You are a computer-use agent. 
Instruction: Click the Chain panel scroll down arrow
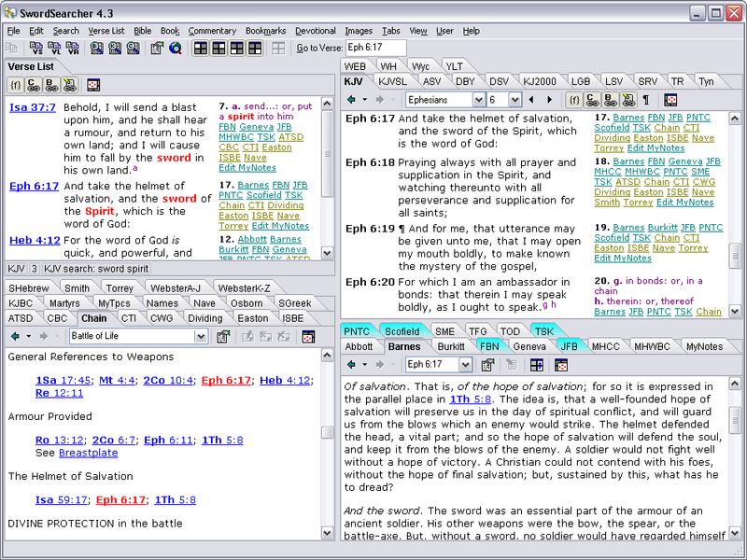click(328, 533)
